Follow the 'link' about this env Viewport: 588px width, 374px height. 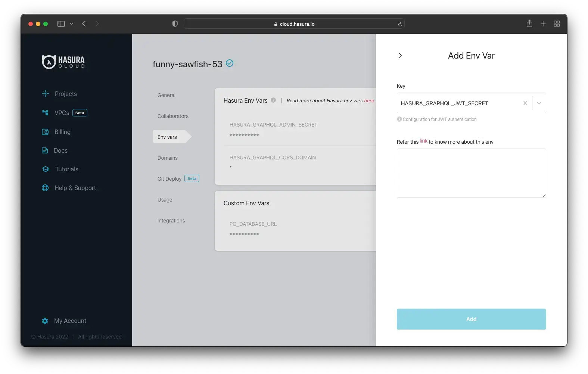423,141
